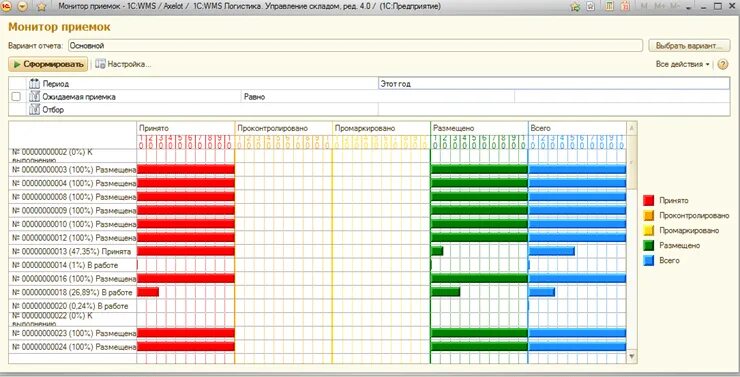
Task: Click blue Всего bar for order 00000000013
Action: click(x=551, y=251)
